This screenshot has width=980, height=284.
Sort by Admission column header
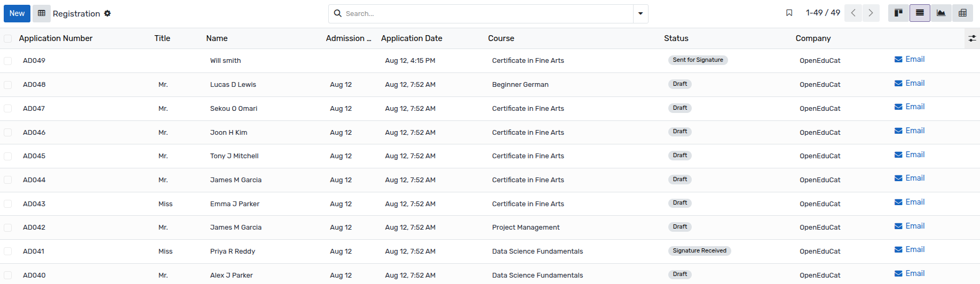pos(349,38)
